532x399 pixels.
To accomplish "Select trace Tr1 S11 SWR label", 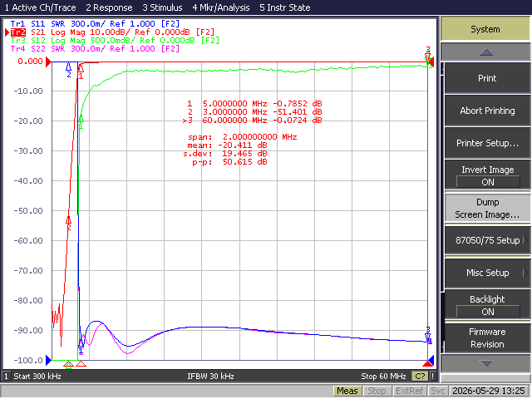I will [x=95, y=24].
